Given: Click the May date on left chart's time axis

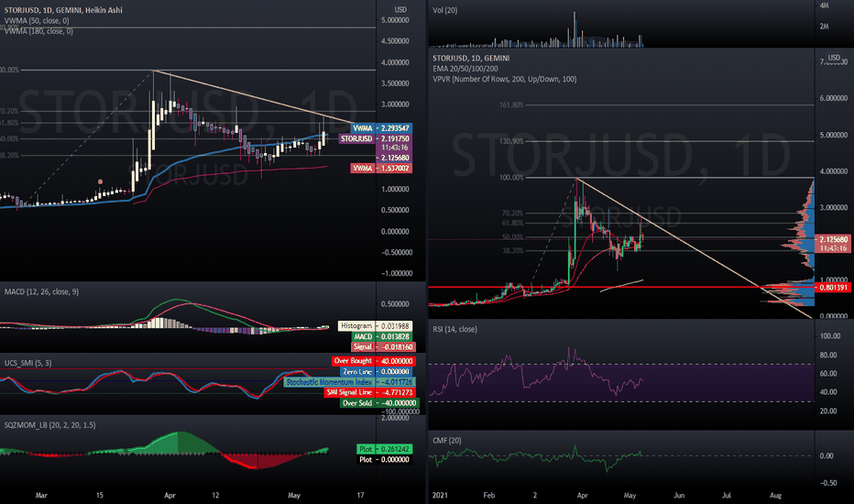Looking at the screenshot, I should click(x=293, y=495).
